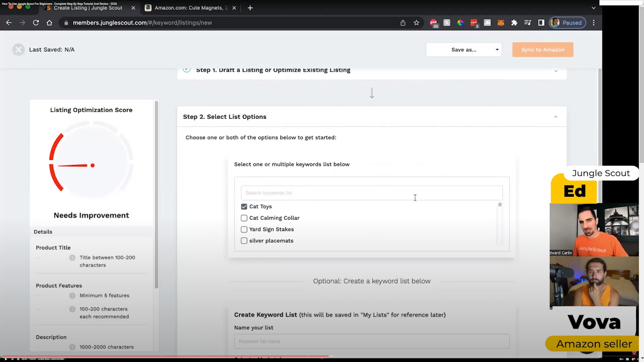This screenshot has height=362, width=644.
Task: Share this page via the share icon
Action: pyautogui.click(x=403, y=23)
